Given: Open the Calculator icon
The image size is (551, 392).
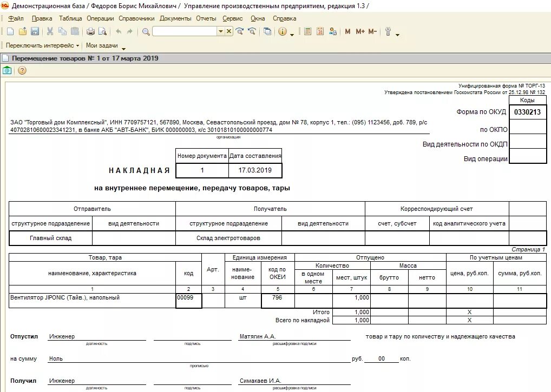Looking at the screenshot, I should (x=307, y=31).
